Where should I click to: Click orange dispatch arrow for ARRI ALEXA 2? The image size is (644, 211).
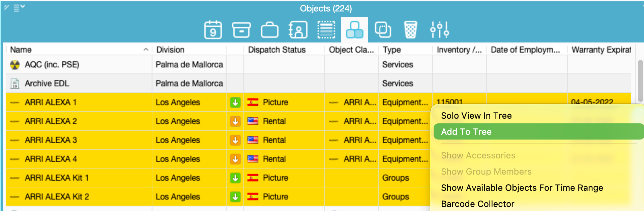[235, 121]
